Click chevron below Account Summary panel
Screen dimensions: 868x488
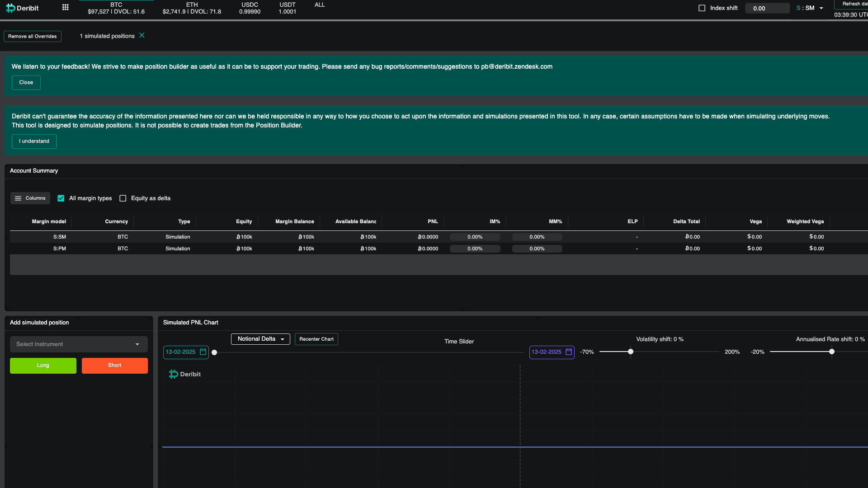(x=461, y=310)
